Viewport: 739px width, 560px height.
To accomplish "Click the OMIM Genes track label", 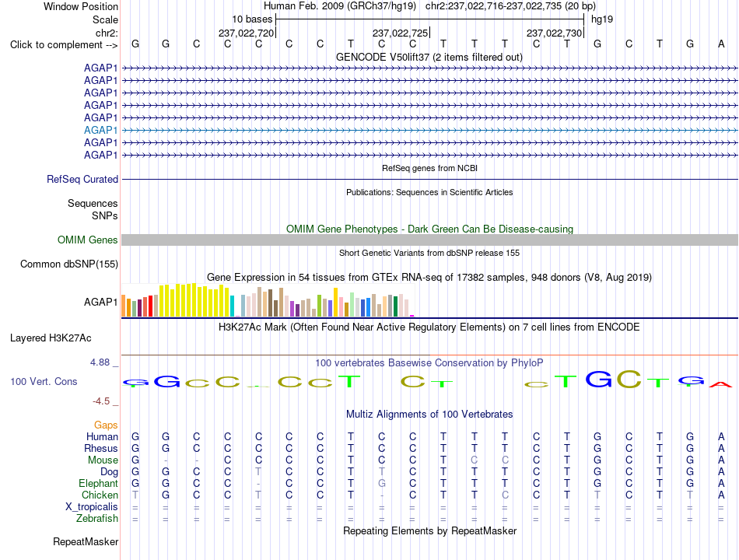I will 88,240.
